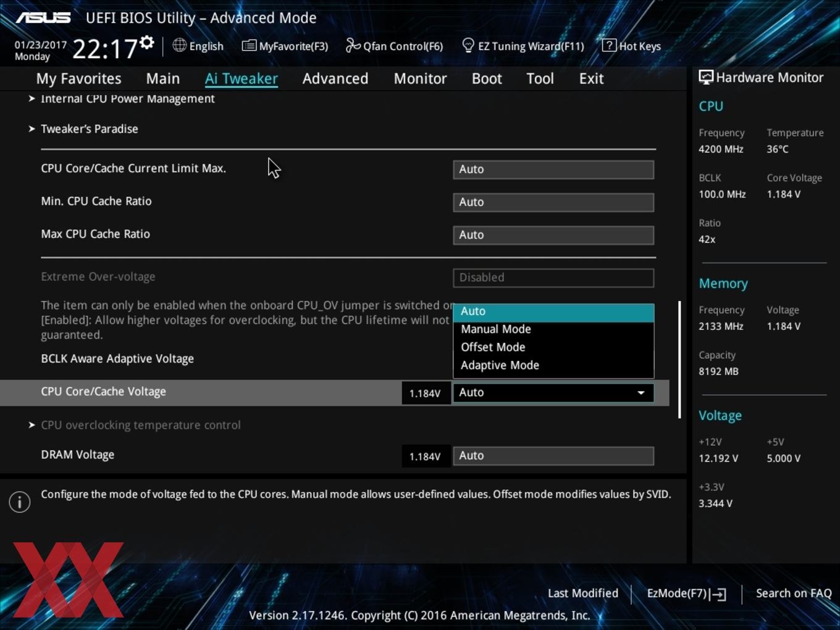Screen dimensions: 840x630
Task: Click the DRAM Voltage Auto field
Action: click(553, 456)
